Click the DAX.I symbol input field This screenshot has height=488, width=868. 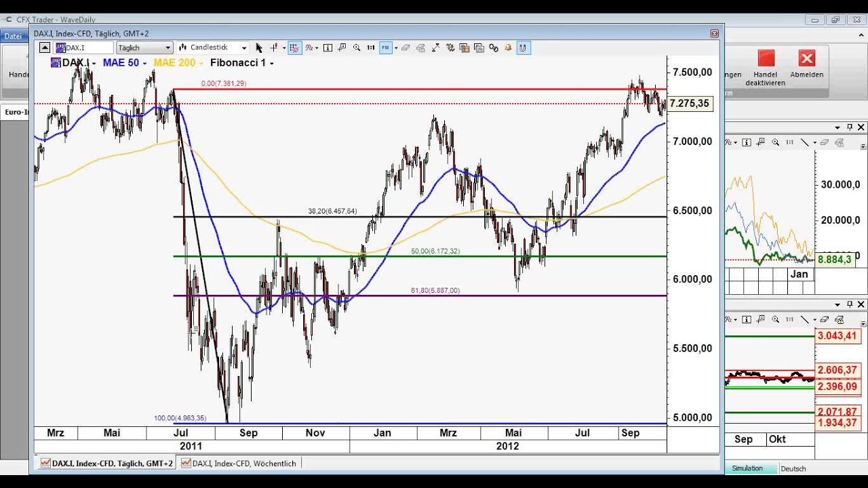tap(84, 47)
